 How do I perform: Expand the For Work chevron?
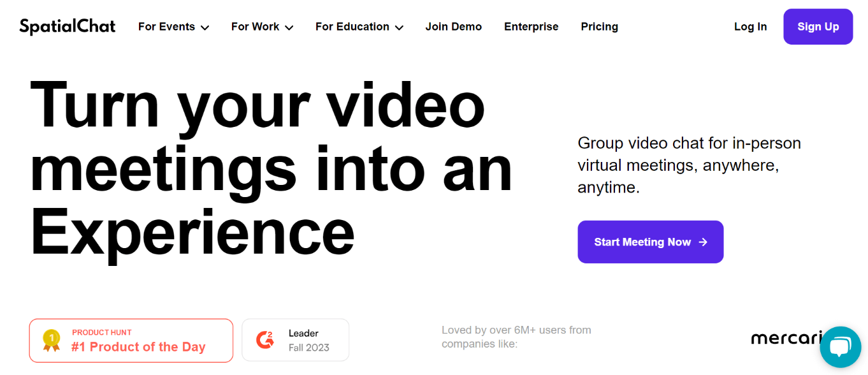tap(289, 27)
